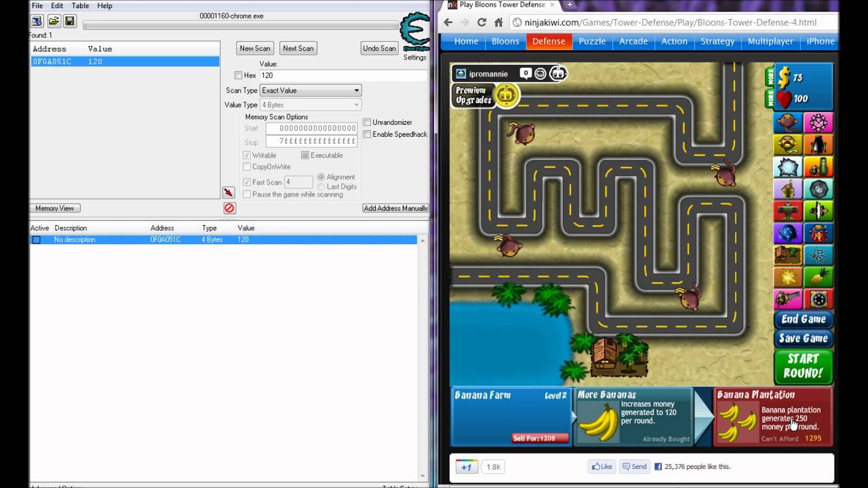Click the New Scan button
Image resolution: width=868 pixels, height=488 pixels.
(x=255, y=48)
